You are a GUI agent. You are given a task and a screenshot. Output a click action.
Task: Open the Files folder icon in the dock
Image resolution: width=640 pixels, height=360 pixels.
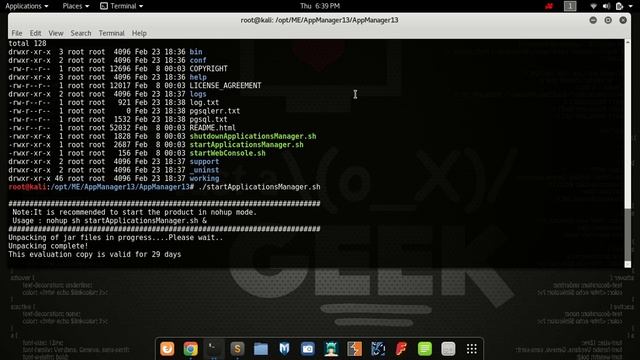pyautogui.click(x=261, y=349)
